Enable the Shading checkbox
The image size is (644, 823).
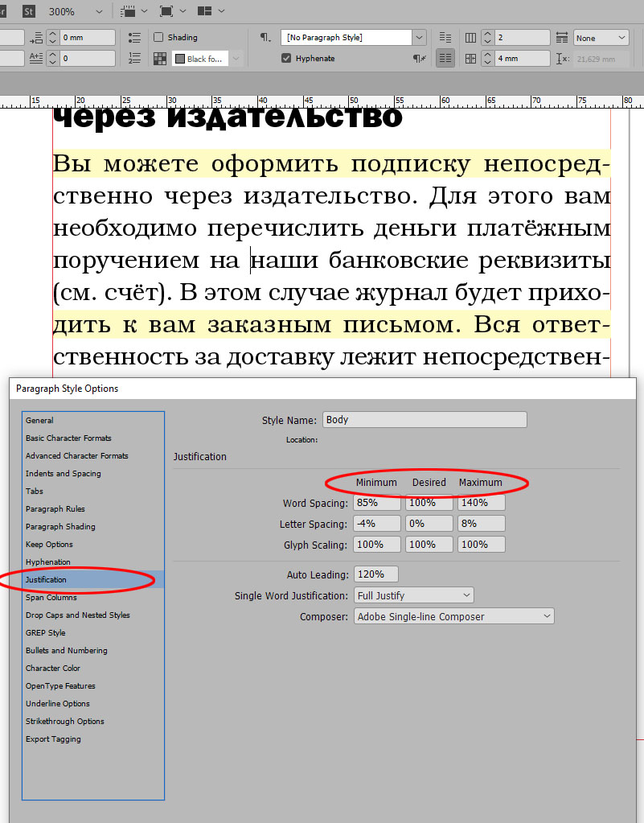tap(158, 37)
